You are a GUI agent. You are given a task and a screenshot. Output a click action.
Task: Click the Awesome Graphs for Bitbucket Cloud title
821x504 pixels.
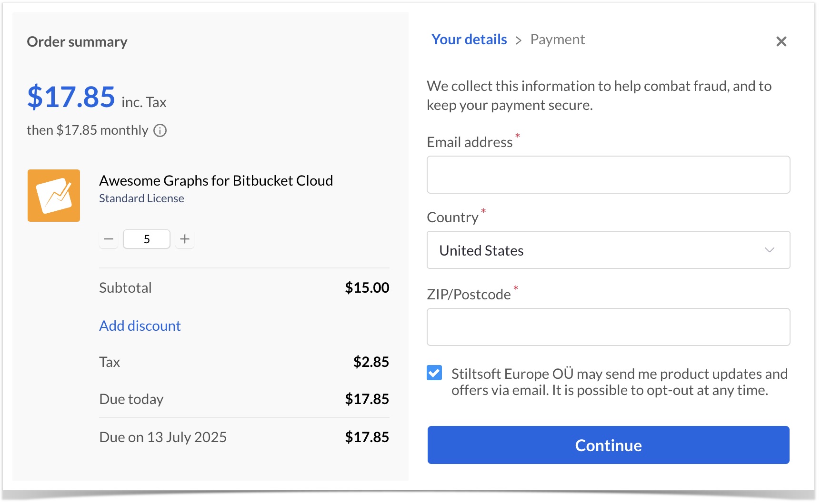(x=216, y=181)
